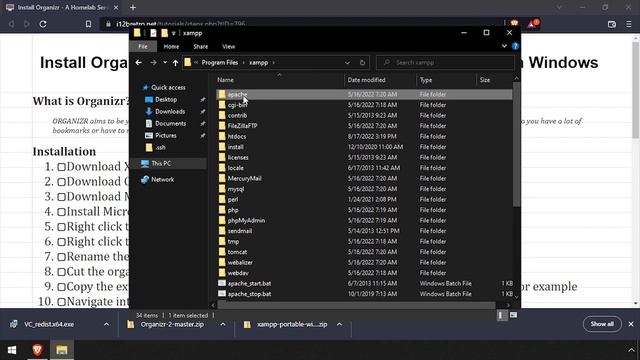Check the Copy the ex step checkbox
Image resolution: width=640 pixels, height=360 pixels.
point(61,287)
